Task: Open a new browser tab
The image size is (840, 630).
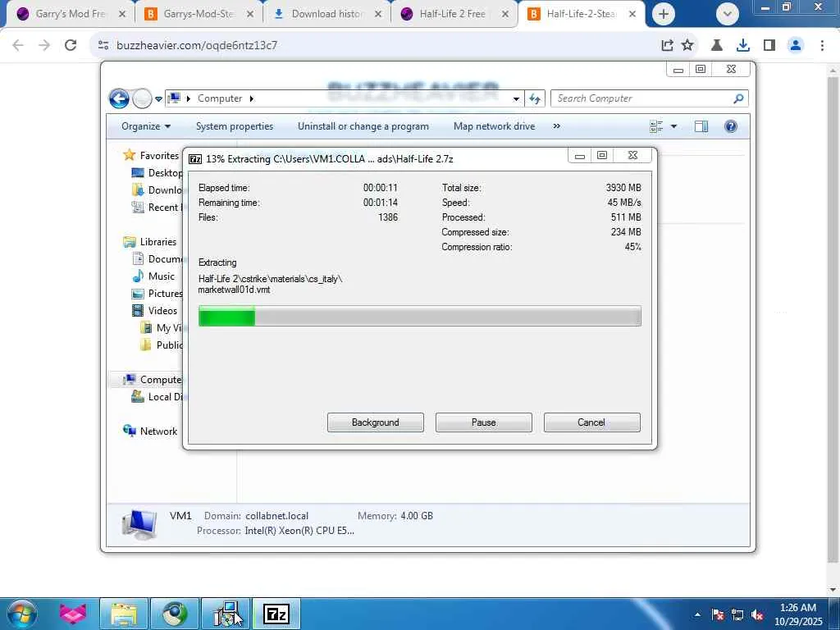Action: (x=663, y=14)
